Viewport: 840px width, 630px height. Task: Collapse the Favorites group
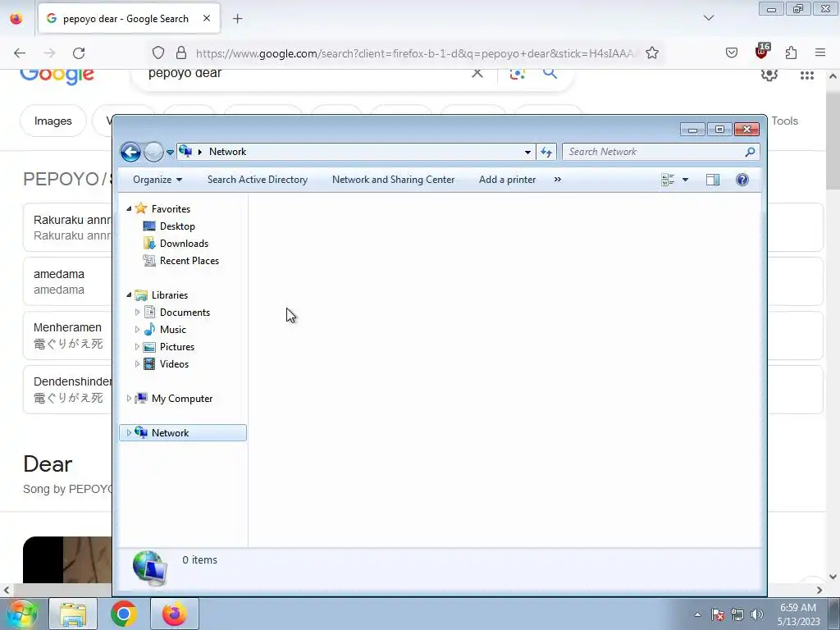pos(129,209)
